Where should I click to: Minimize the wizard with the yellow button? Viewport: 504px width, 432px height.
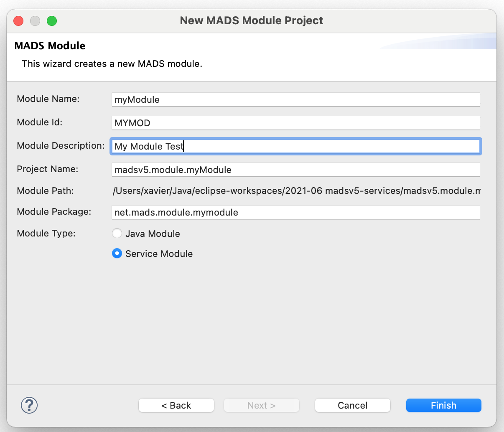(35, 21)
